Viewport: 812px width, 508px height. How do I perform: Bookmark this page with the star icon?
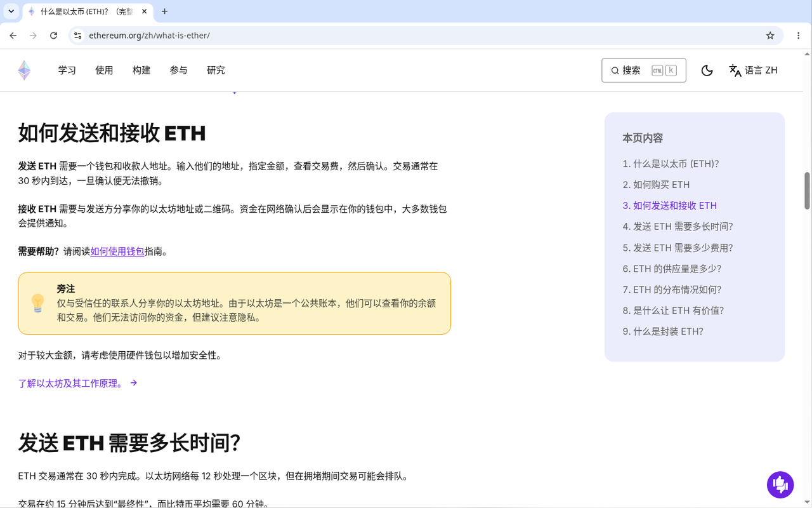click(770, 36)
